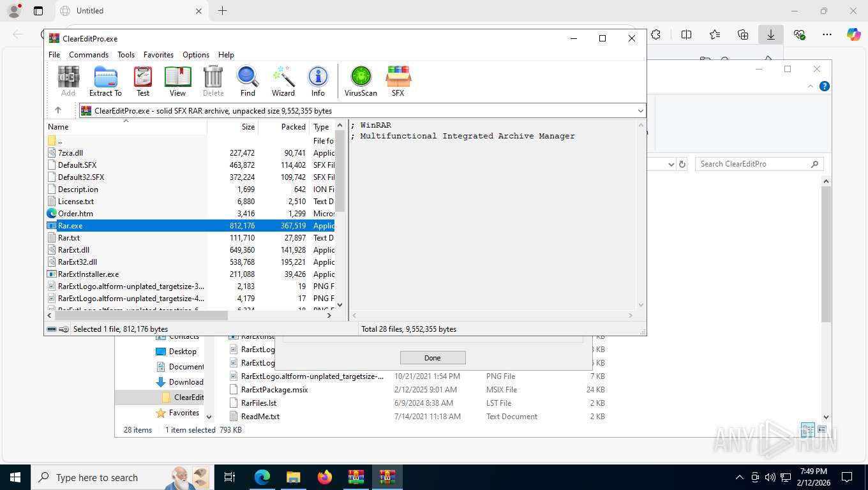868x490 pixels.
Task: Go up one level with the arrow
Action: click(57, 110)
